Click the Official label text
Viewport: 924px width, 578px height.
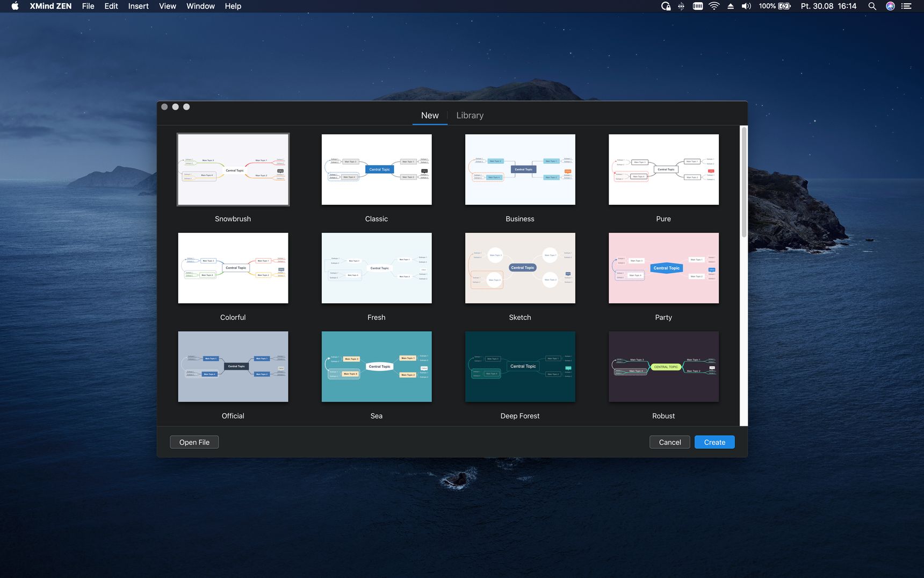[233, 416]
